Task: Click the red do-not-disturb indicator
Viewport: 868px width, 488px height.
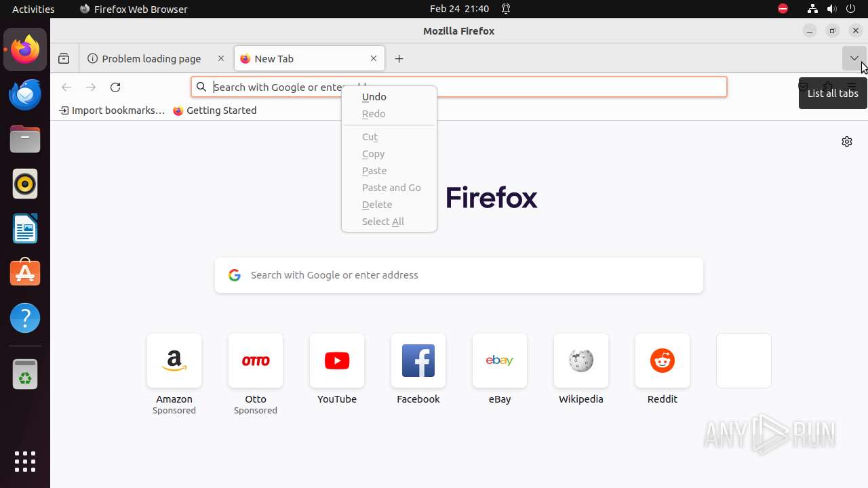Action: click(783, 9)
